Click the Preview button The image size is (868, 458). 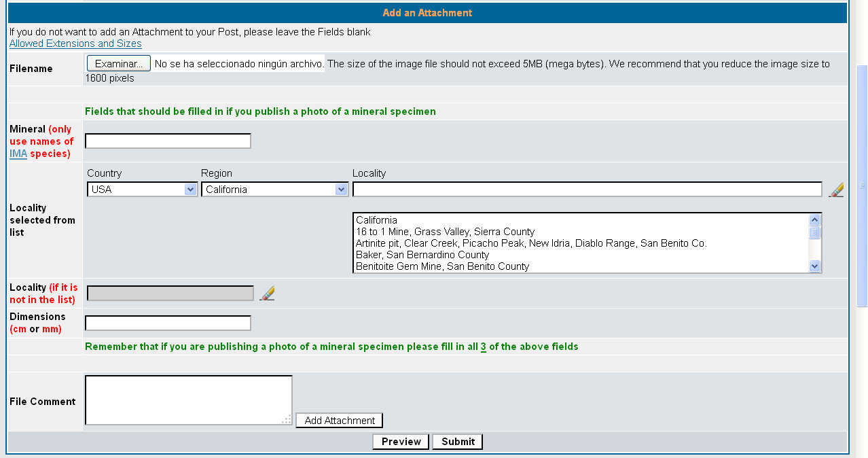[401, 442]
